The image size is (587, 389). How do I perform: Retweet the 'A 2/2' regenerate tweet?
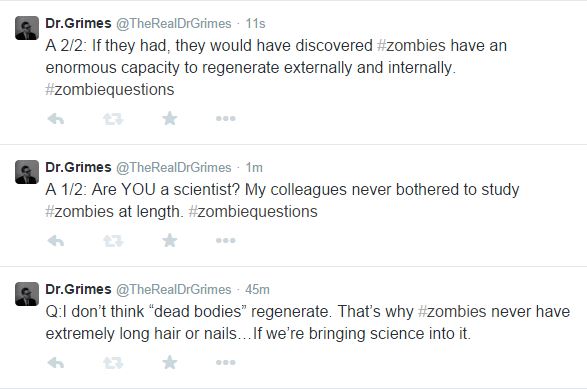click(113, 119)
